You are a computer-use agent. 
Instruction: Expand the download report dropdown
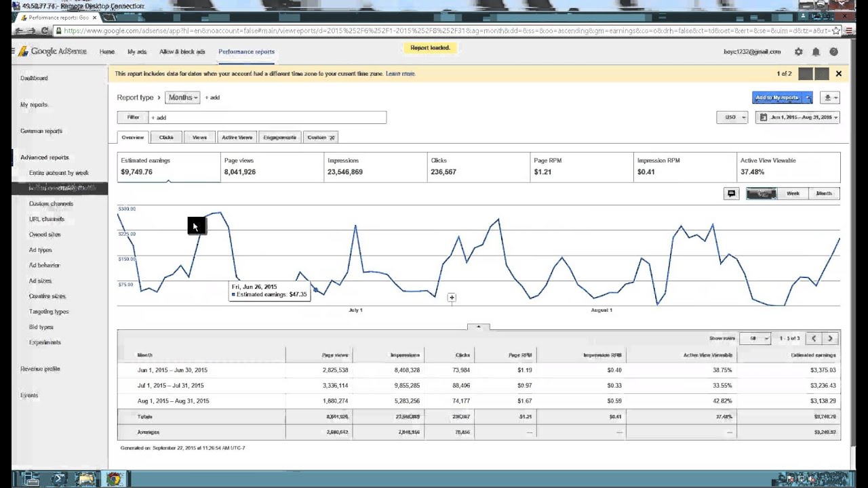tap(830, 98)
